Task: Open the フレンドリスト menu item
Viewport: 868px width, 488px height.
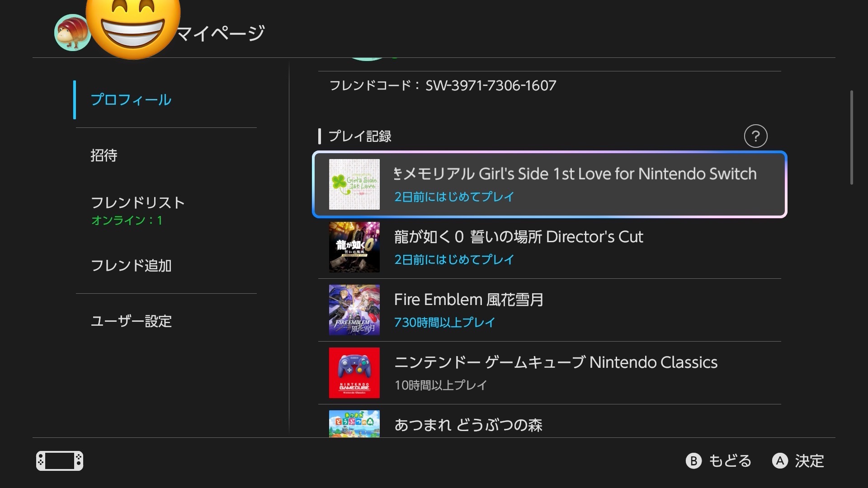Action: pos(138,203)
